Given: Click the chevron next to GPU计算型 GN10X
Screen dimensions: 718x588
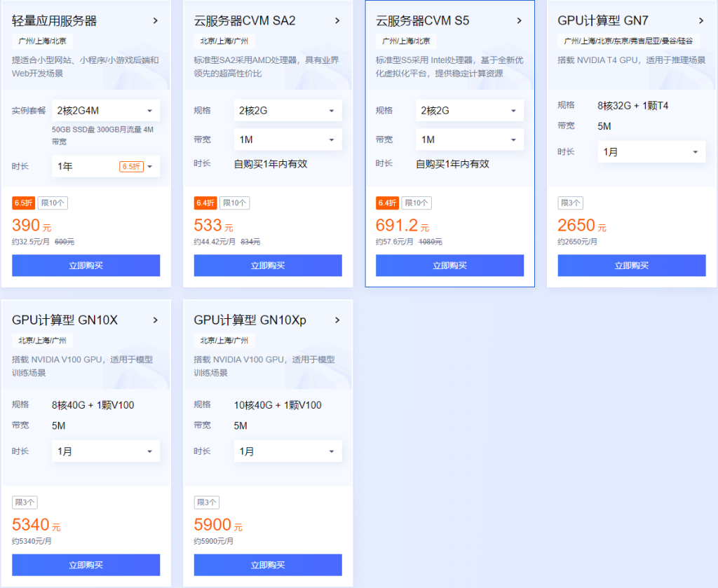Looking at the screenshot, I should pyautogui.click(x=155, y=320).
